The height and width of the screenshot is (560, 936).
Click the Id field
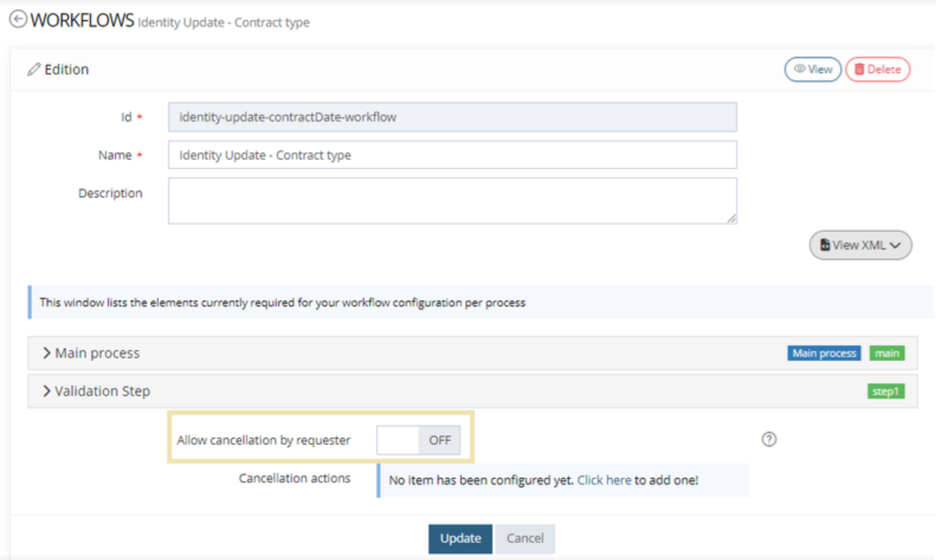pyautogui.click(x=452, y=117)
